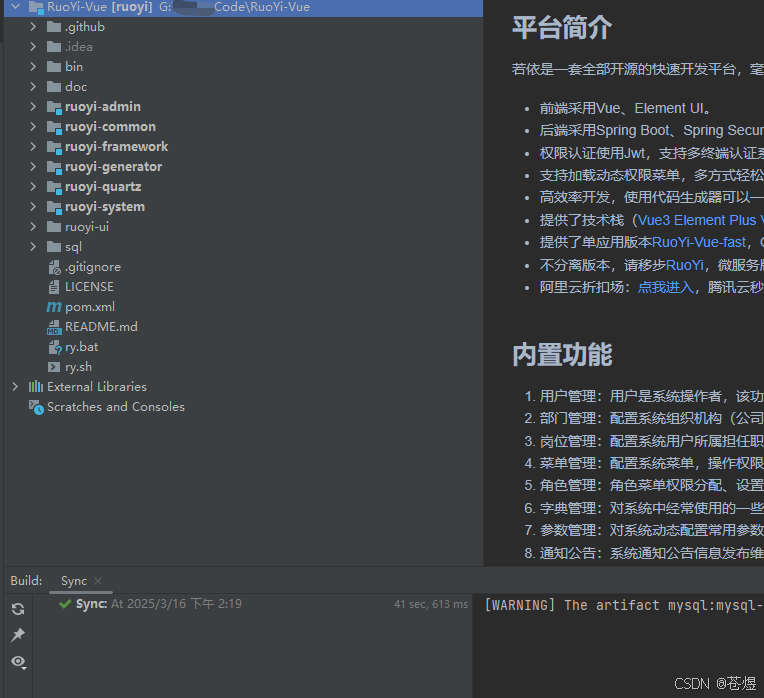This screenshot has width=764, height=698.
Task: Click the .idea folder icon
Action: (x=54, y=47)
